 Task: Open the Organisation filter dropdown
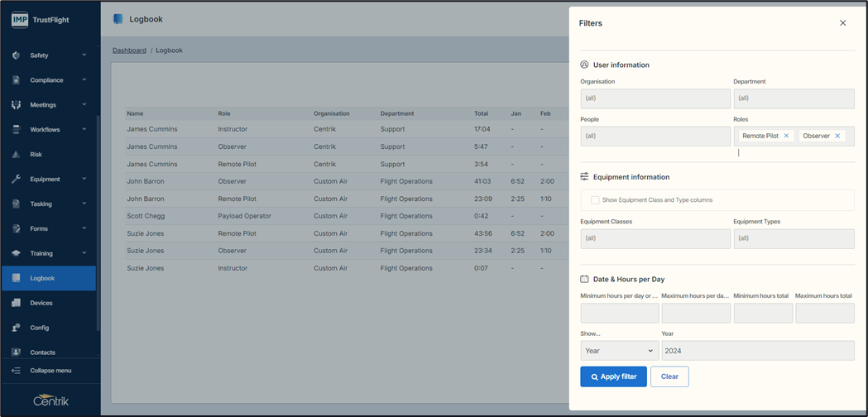point(655,98)
